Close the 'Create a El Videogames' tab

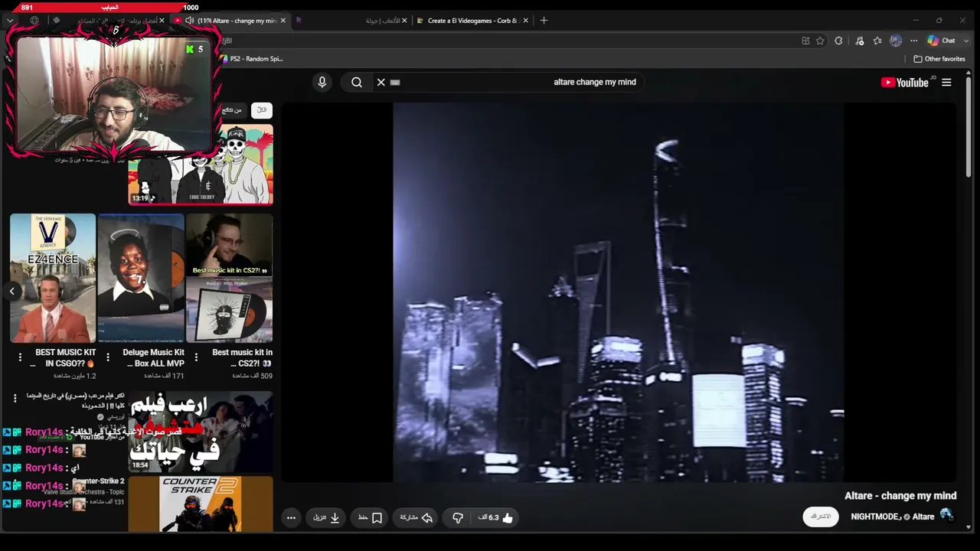[525, 21]
